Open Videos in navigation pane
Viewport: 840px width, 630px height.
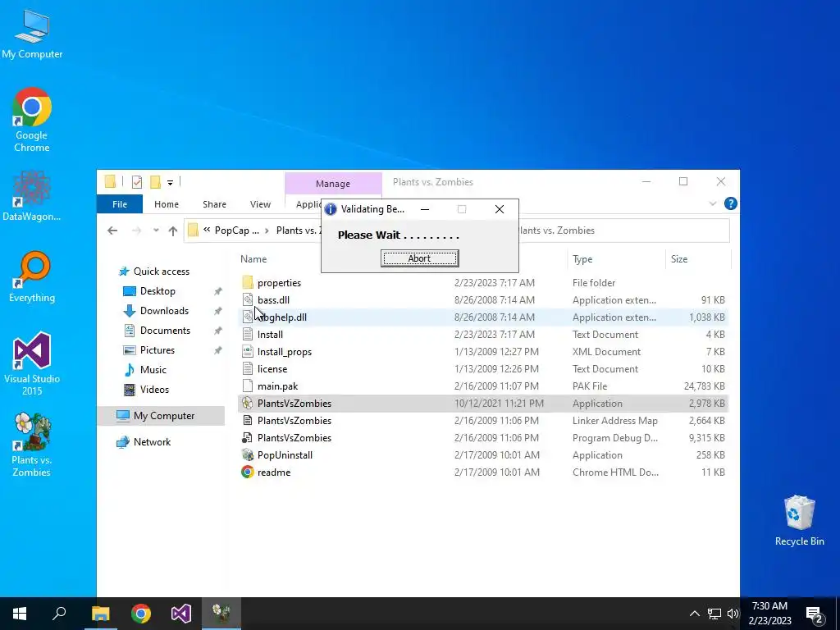(154, 390)
